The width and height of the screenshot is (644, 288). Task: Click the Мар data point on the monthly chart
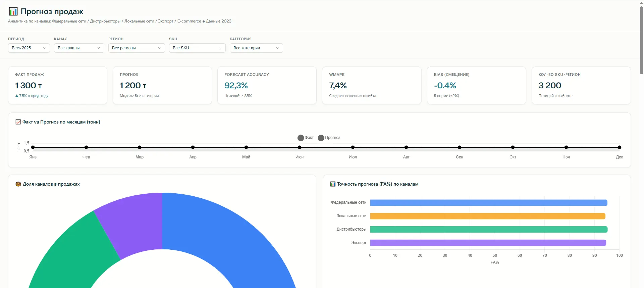click(140, 147)
